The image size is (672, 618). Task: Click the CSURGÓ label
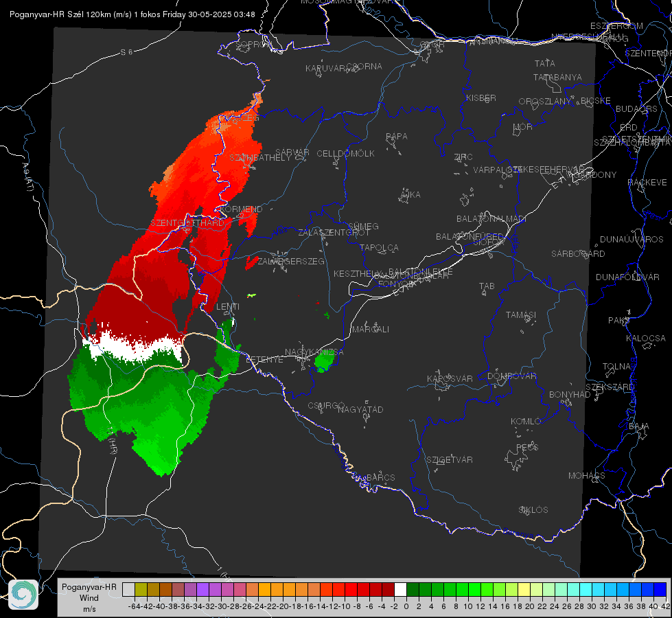pyautogui.click(x=326, y=406)
